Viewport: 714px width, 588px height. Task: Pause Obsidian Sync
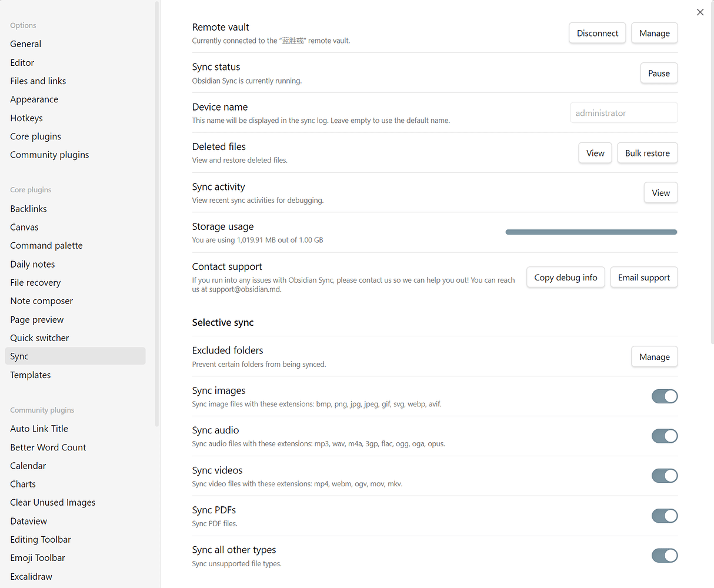(659, 73)
